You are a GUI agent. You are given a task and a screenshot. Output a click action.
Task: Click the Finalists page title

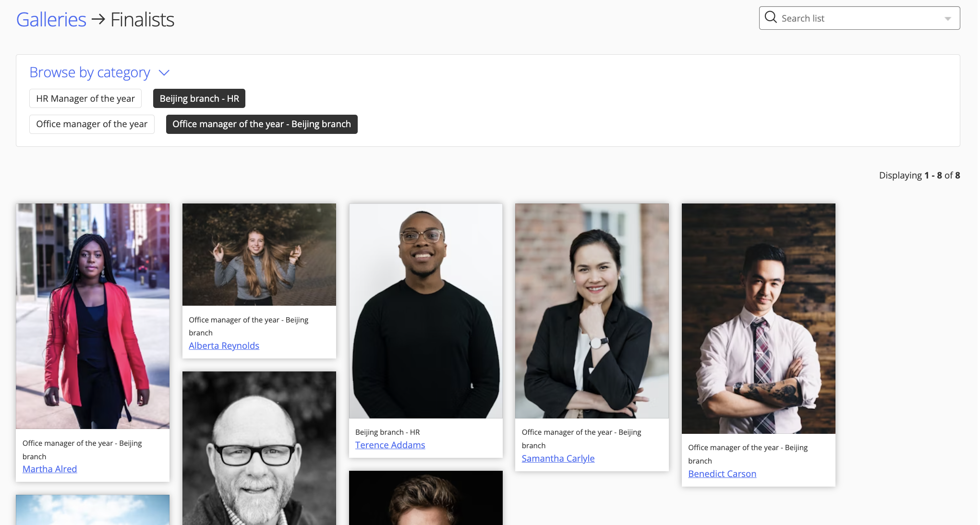(142, 20)
